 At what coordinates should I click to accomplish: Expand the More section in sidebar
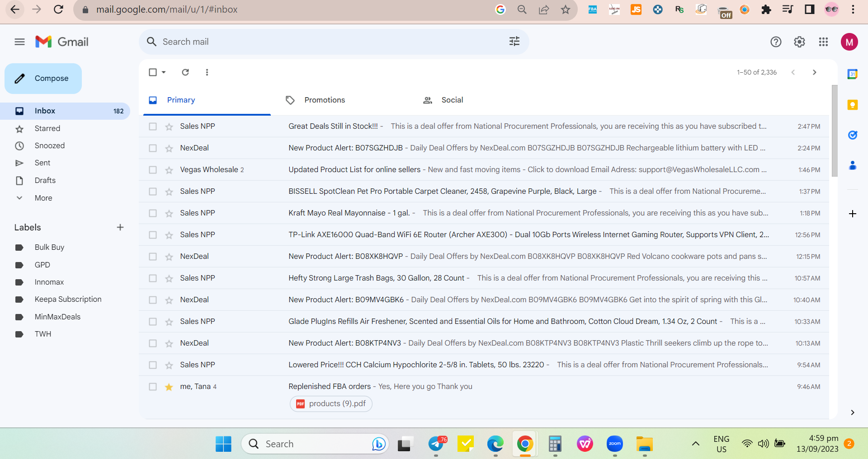pos(43,198)
